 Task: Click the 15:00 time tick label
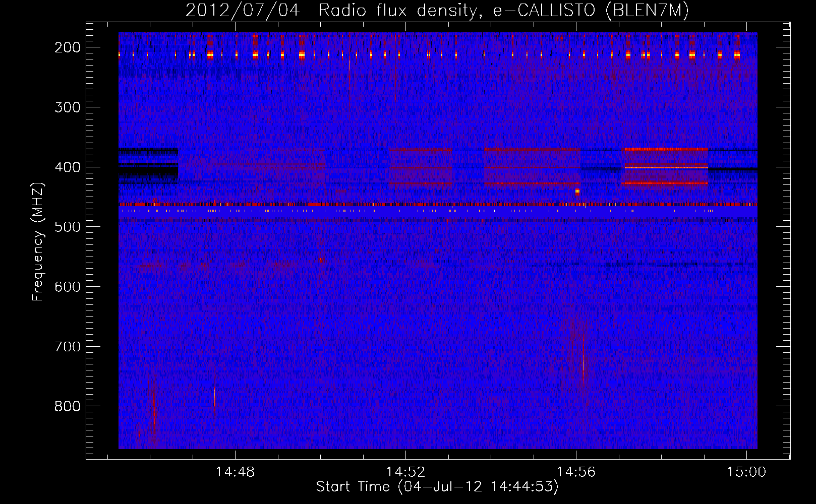point(746,472)
